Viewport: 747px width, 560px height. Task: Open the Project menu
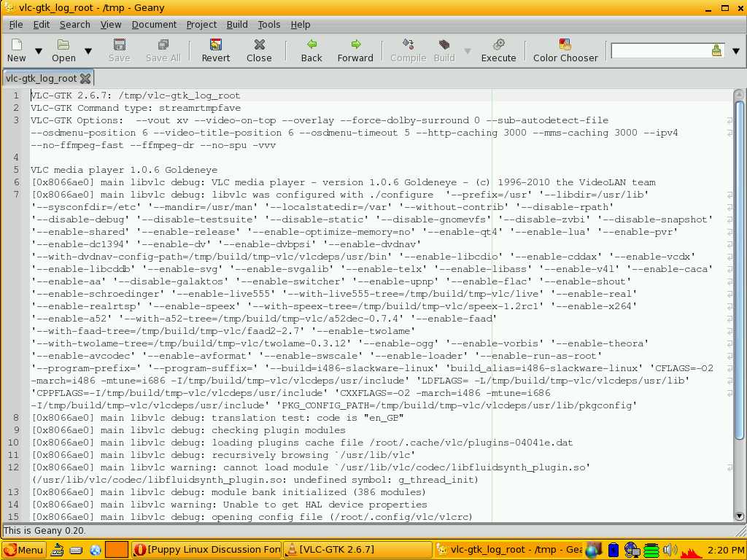pos(201,25)
